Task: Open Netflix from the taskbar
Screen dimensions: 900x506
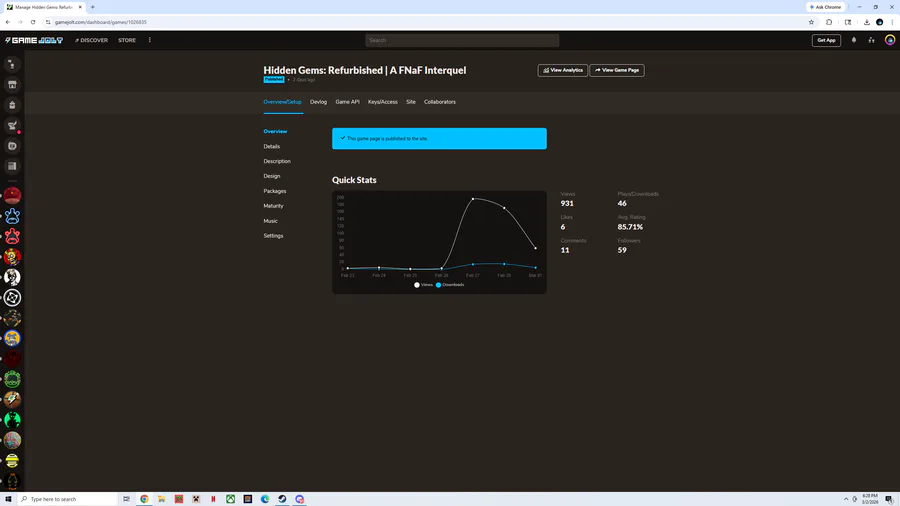Action: click(x=213, y=499)
